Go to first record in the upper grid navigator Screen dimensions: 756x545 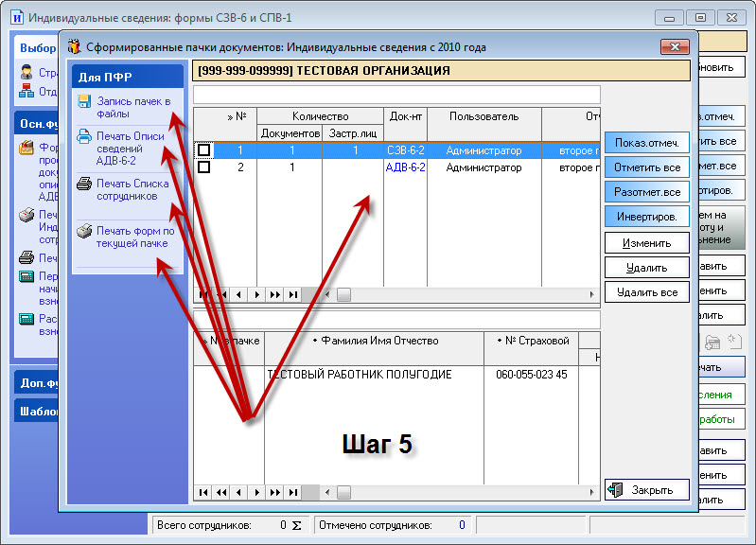201,294
